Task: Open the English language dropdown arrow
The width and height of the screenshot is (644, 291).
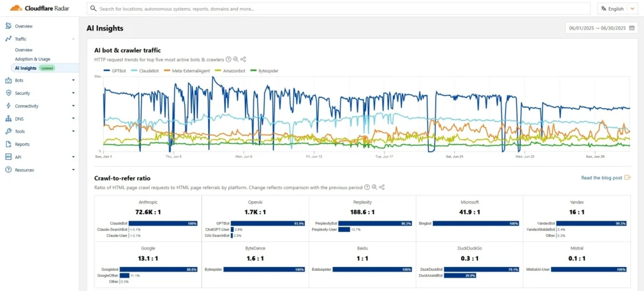Action: tap(631, 9)
